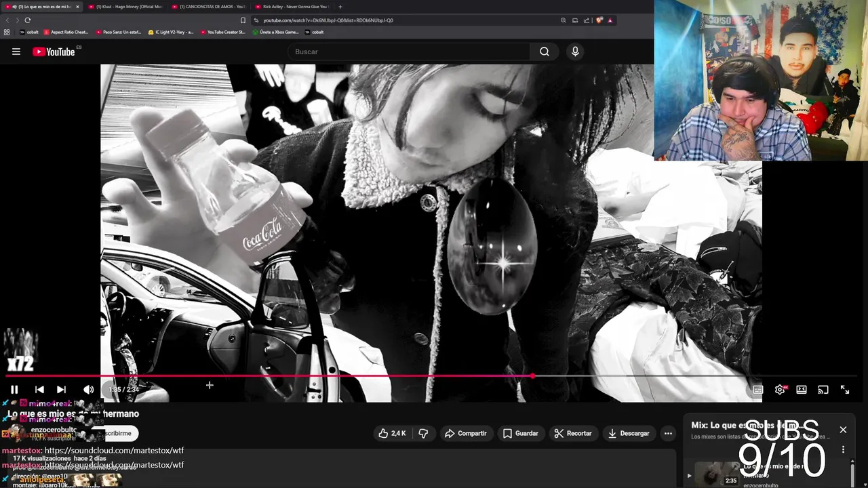Open the 'YouTube Creator St...' bookmark
This screenshot has height=488, width=868.
(223, 32)
